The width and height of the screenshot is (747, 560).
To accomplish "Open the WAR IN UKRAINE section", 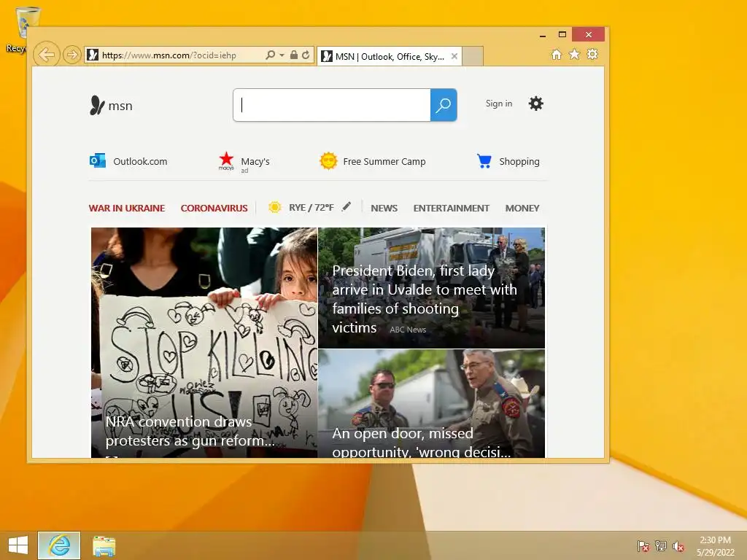I will (127, 208).
